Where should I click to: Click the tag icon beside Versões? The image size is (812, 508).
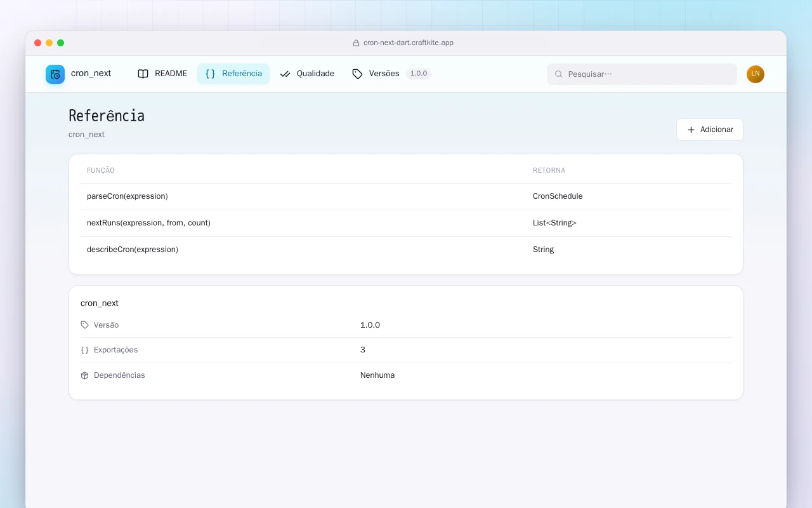coord(357,74)
